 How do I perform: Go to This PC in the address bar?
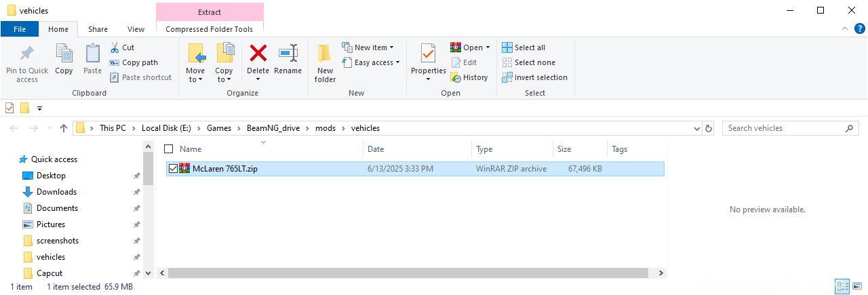pyautogui.click(x=113, y=128)
